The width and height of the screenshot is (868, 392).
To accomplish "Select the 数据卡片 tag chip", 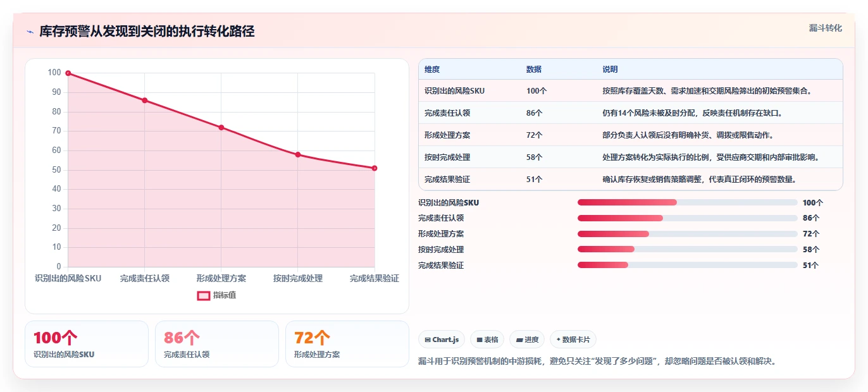I will click(x=573, y=340).
